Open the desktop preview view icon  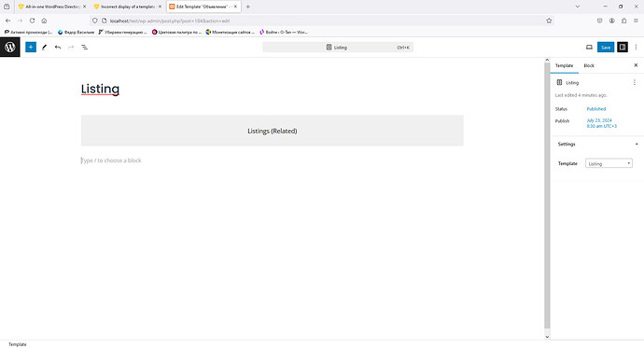(x=589, y=48)
